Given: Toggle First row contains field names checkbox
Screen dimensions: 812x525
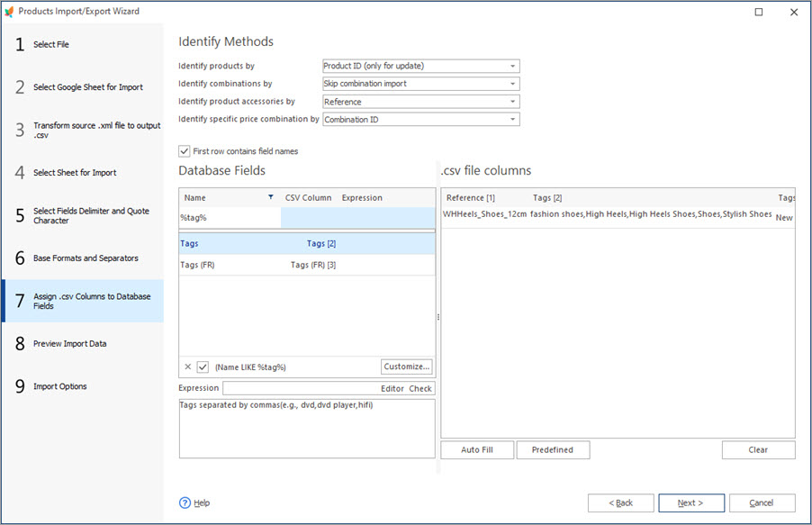Looking at the screenshot, I should click(x=185, y=151).
